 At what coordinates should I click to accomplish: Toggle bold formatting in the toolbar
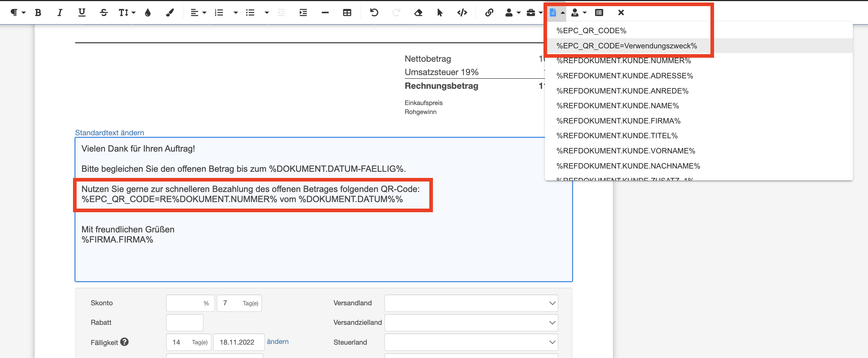38,13
